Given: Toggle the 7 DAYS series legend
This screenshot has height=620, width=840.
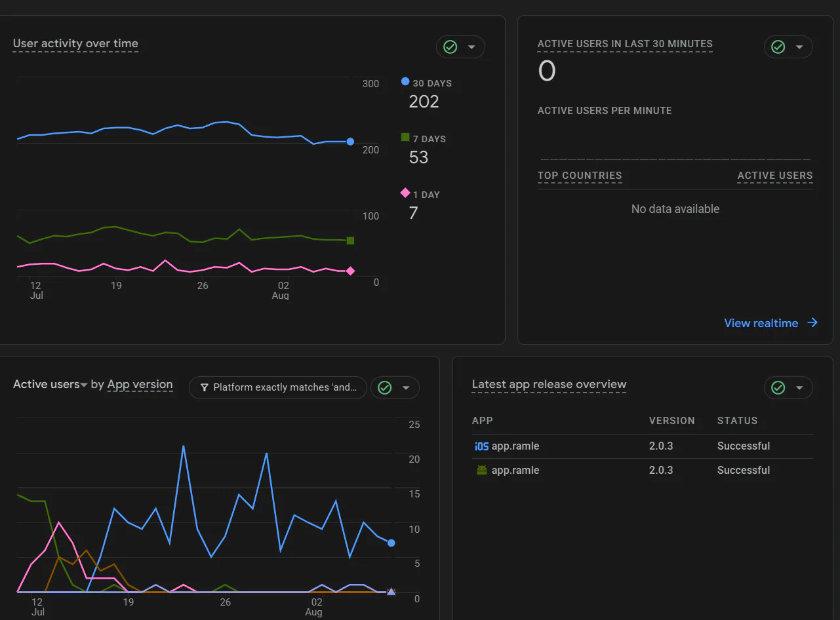Looking at the screenshot, I should point(424,139).
